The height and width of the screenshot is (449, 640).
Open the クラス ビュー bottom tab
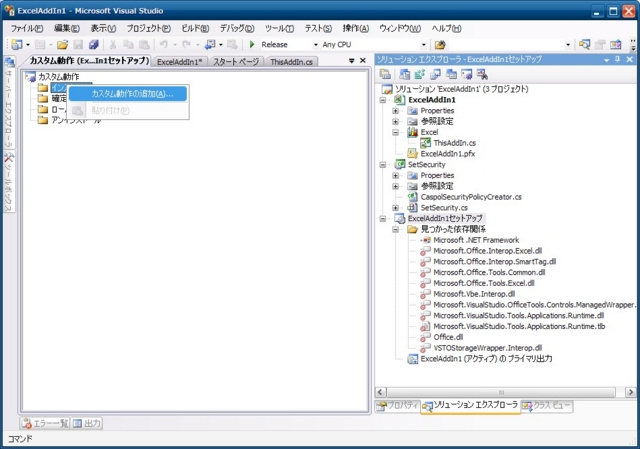click(x=547, y=405)
